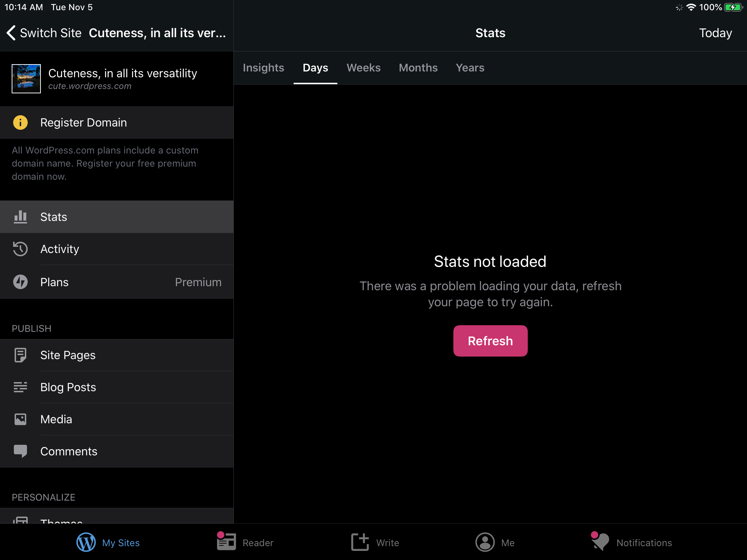Open the Me profile icon
Image resolution: width=747 pixels, height=560 pixels.
[485, 542]
